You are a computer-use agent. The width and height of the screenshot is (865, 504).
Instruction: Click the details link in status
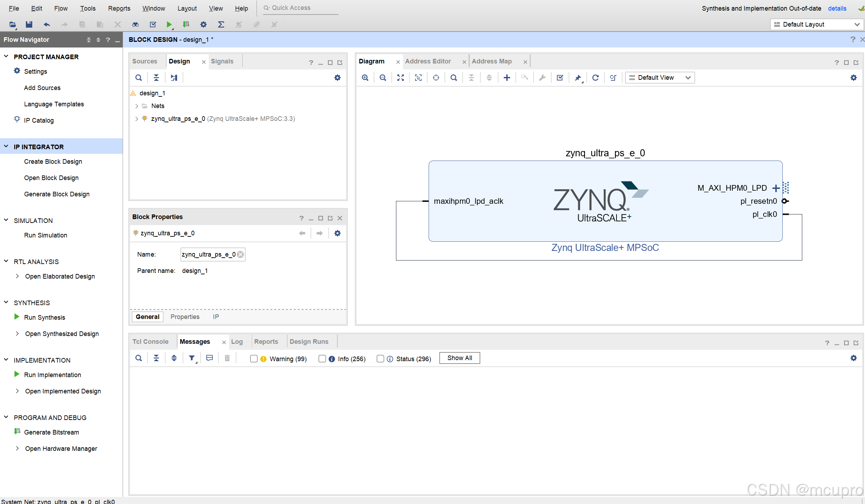[837, 8]
